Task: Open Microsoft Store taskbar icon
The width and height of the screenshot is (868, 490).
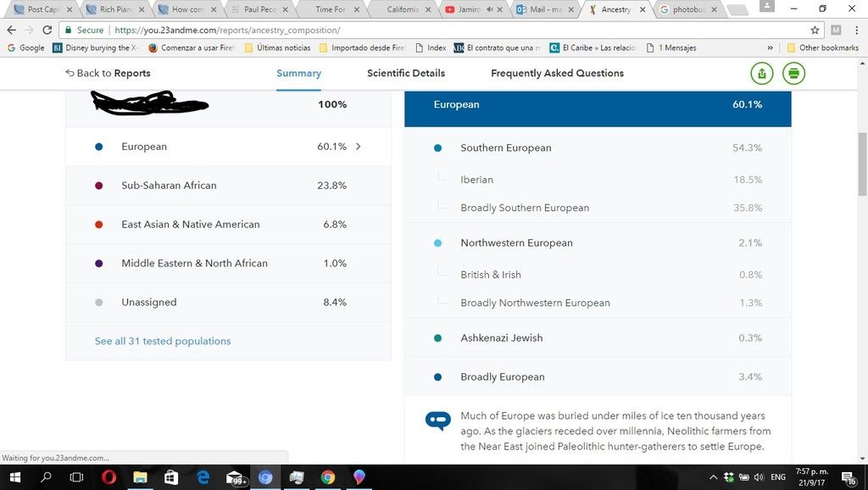Action: [x=171, y=477]
